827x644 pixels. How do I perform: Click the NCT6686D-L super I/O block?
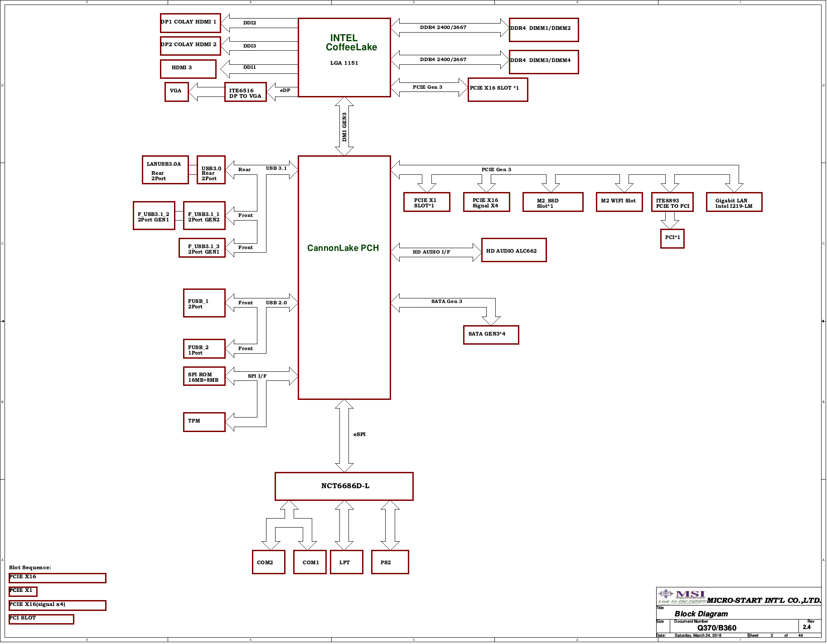[344, 486]
